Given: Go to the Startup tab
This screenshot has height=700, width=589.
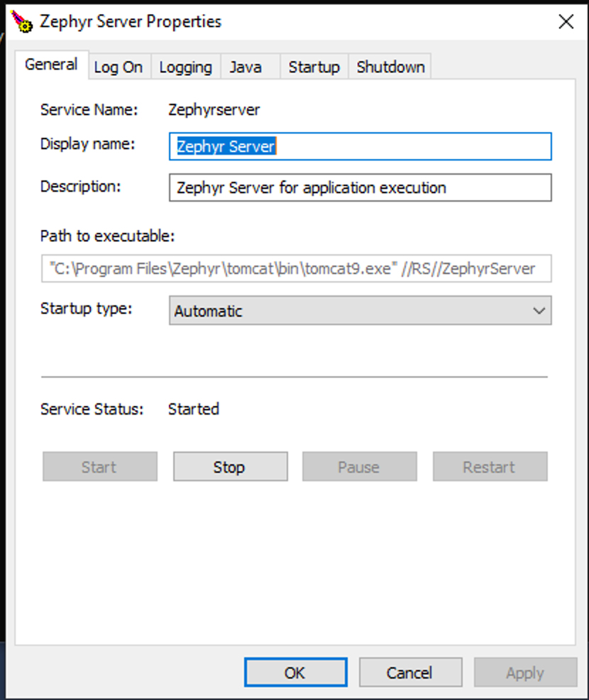Looking at the screenshot, I should (314, 67).
